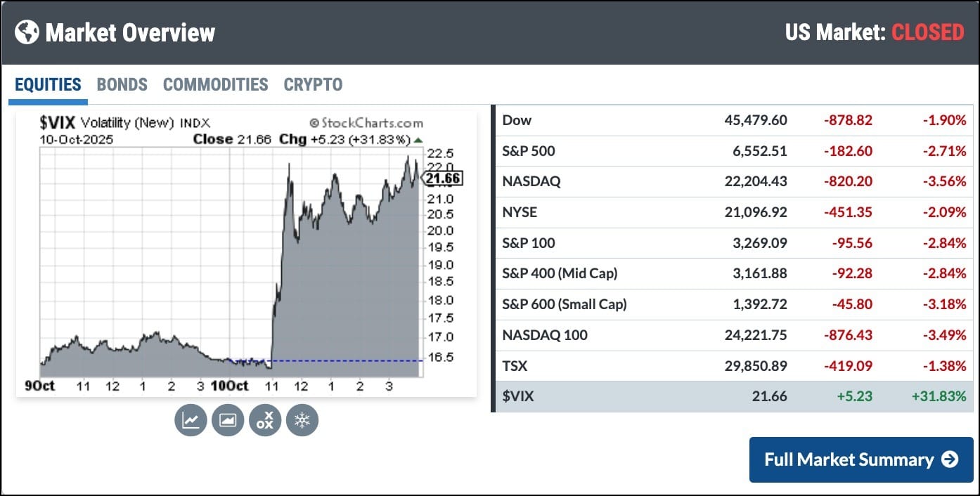Screen dimensions: 980x496
Task: Click the area chart gallery icon
Action: 228,420
